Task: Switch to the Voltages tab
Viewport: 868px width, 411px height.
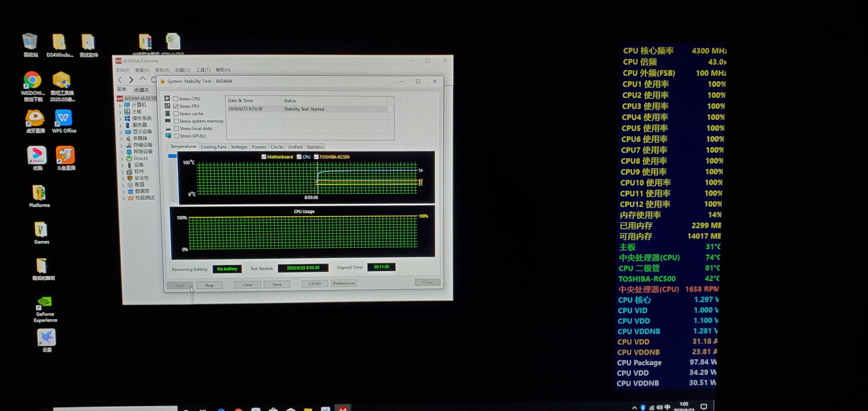Action: [x=239, y=147]
